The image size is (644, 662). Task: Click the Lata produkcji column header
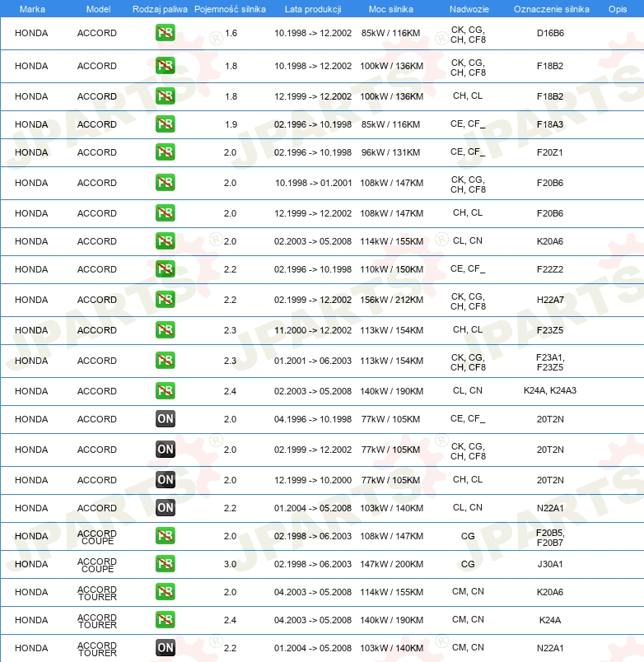point(313,9)
